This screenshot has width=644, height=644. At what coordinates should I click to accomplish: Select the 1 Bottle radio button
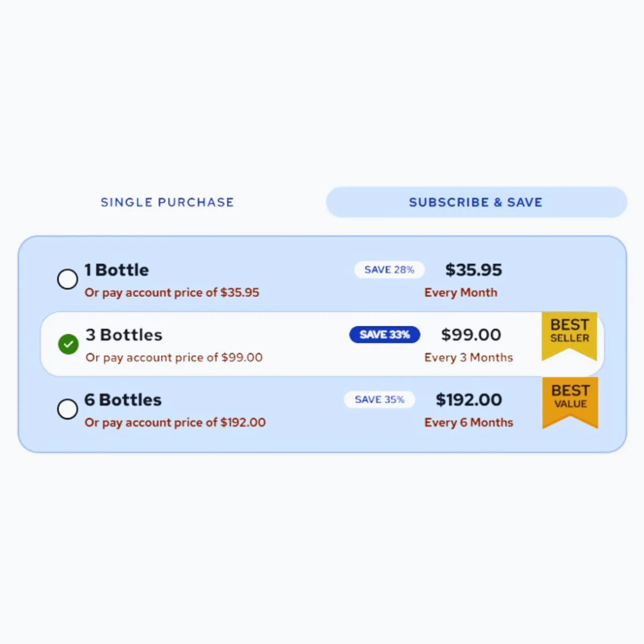(68, 279)
